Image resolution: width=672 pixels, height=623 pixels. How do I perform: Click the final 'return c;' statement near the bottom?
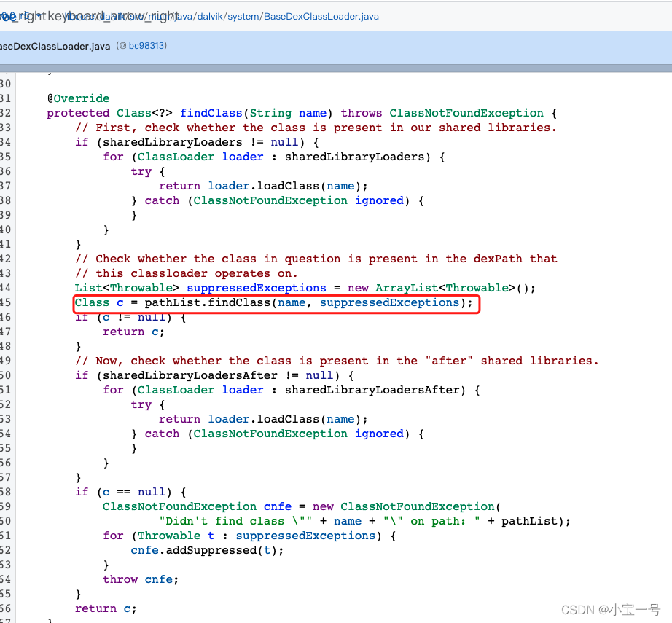pyautogui.click(x=106, y=608)
